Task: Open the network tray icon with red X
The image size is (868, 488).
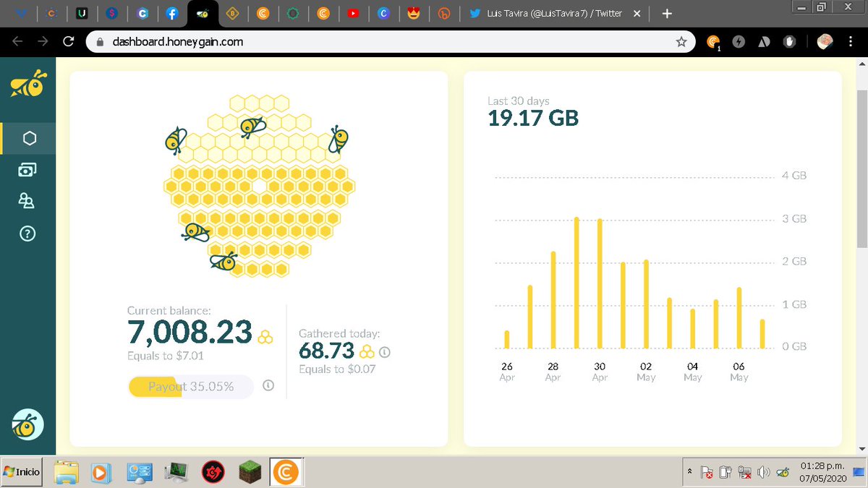Action: (744, 473)
